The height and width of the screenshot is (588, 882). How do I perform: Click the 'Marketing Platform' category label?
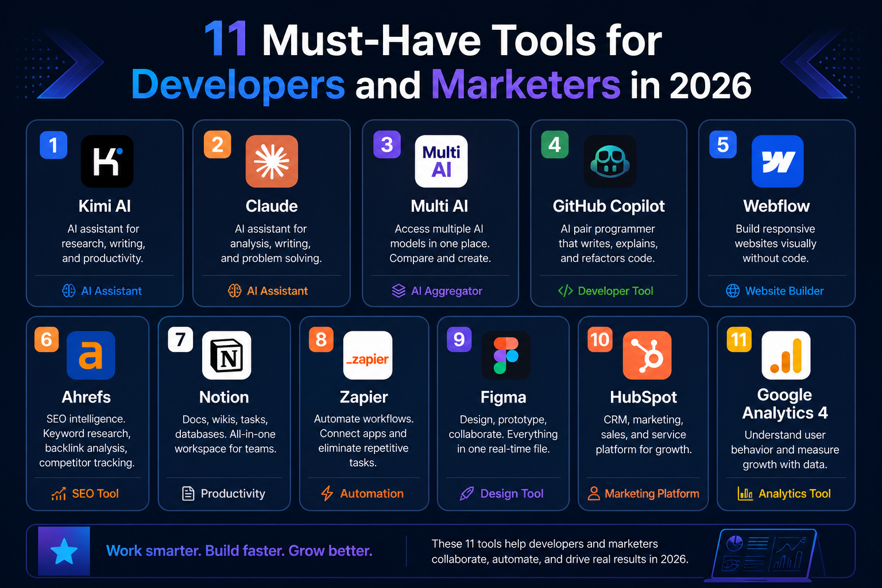[652, 494]
